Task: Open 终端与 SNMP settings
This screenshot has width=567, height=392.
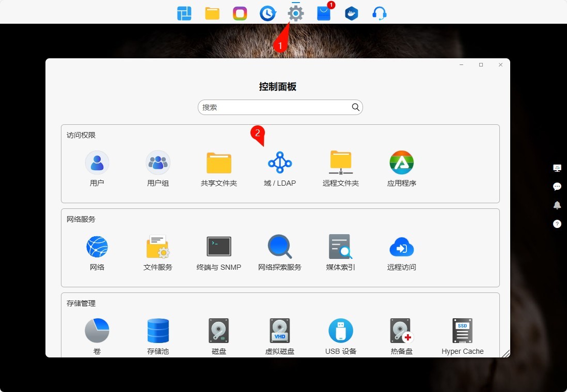Action: pos(219,247)
